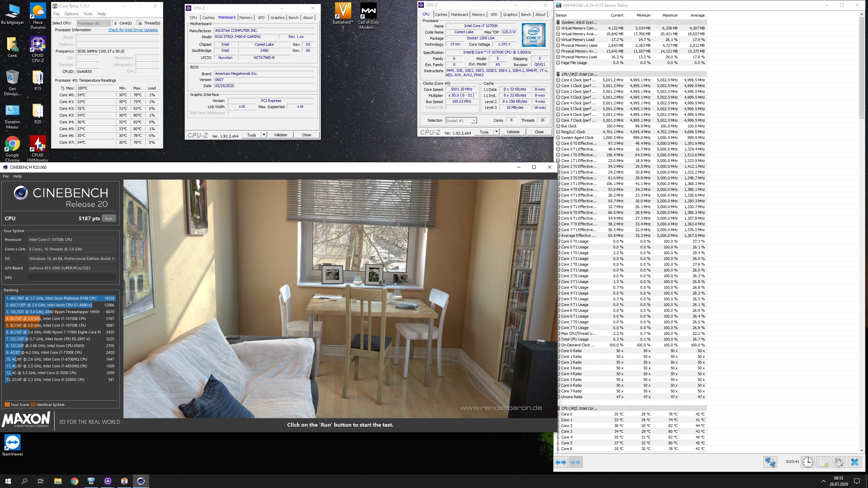
Task: Open notification center on taskbar
Action: point(857,481)
